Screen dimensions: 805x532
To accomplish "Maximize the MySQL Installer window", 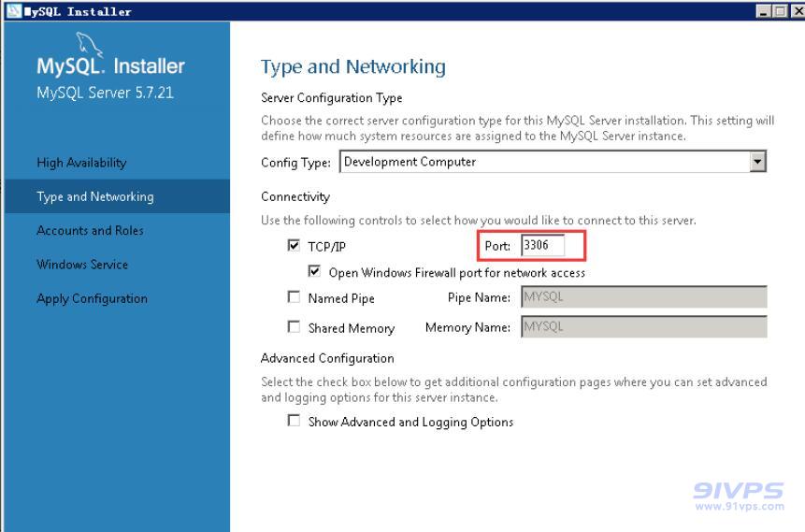I will point(781,11).
